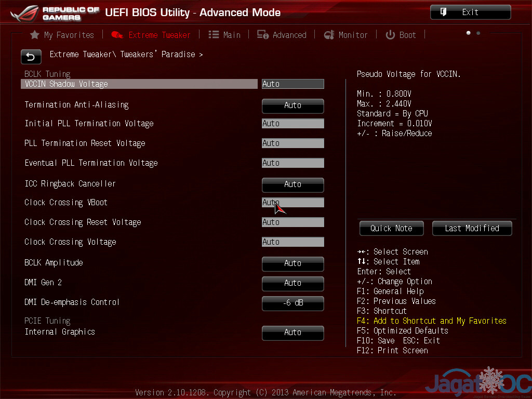Switch to Extreme Tweaker tab
This screenshot has width=532, height=399.
(x=151, y=35)
